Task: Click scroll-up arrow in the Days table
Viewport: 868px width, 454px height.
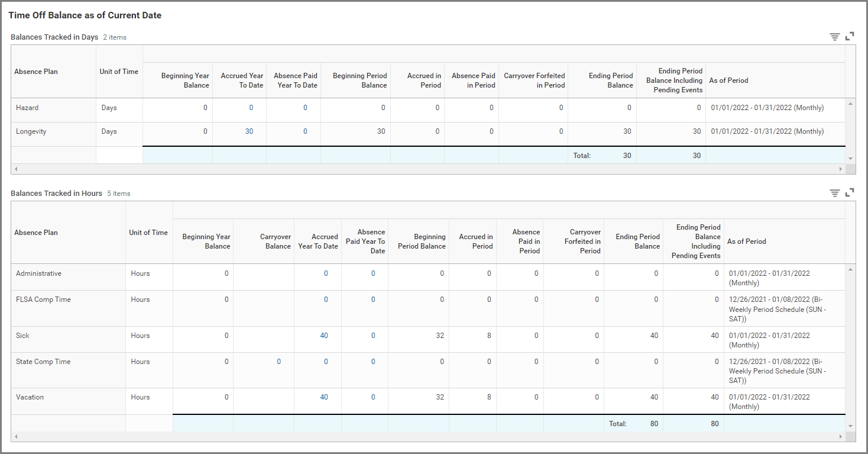Action: coord(850,104)
